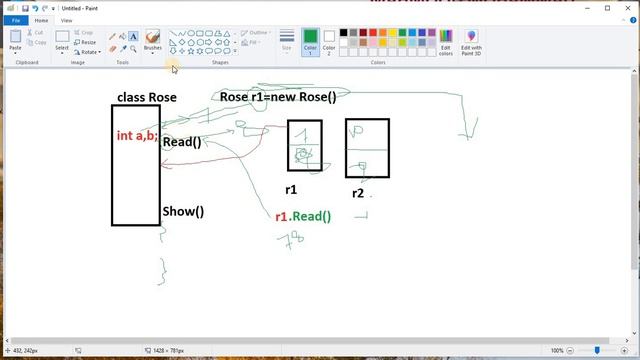The image size is (640, 360).
Task: Select the Five-point star shape
Action: coord(191,51)
